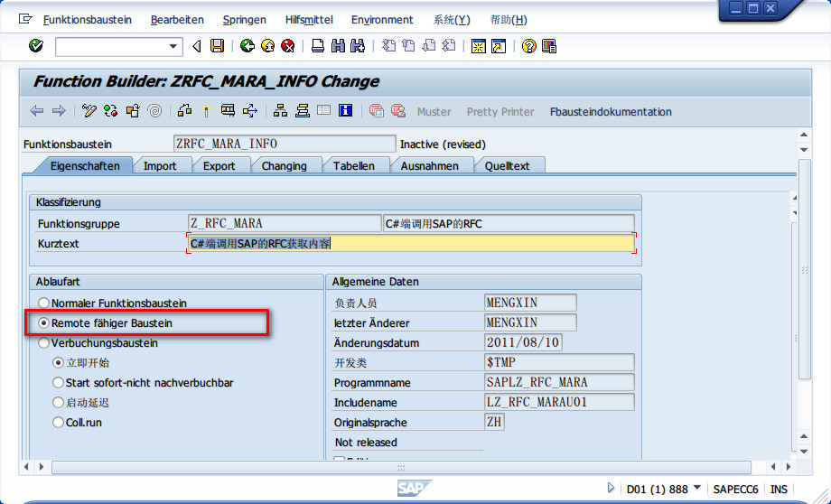Switch to the Export tab
Image resolution: width=831 pixels, height=504 pixels.
(219, 166)
